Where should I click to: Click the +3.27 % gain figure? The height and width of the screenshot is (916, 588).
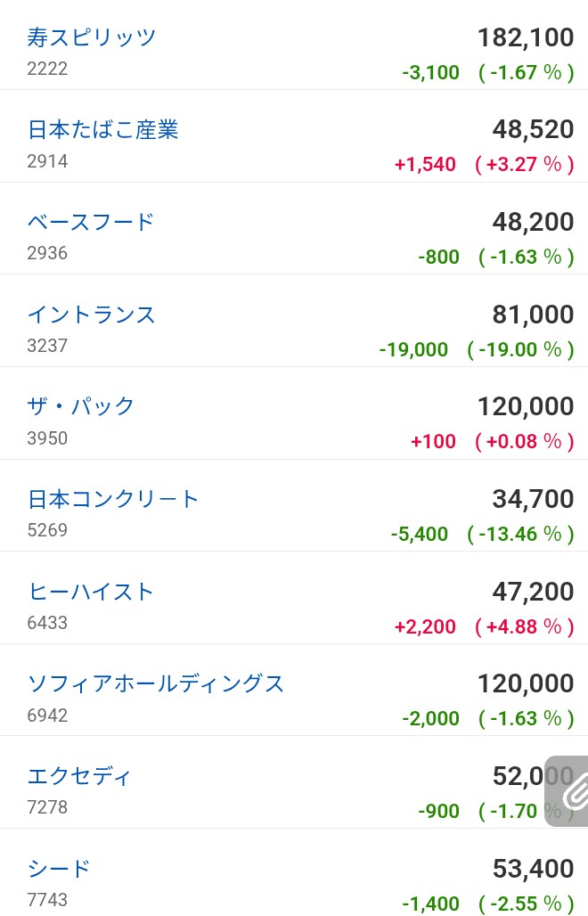pyautogui.click(x=525, y=164)
